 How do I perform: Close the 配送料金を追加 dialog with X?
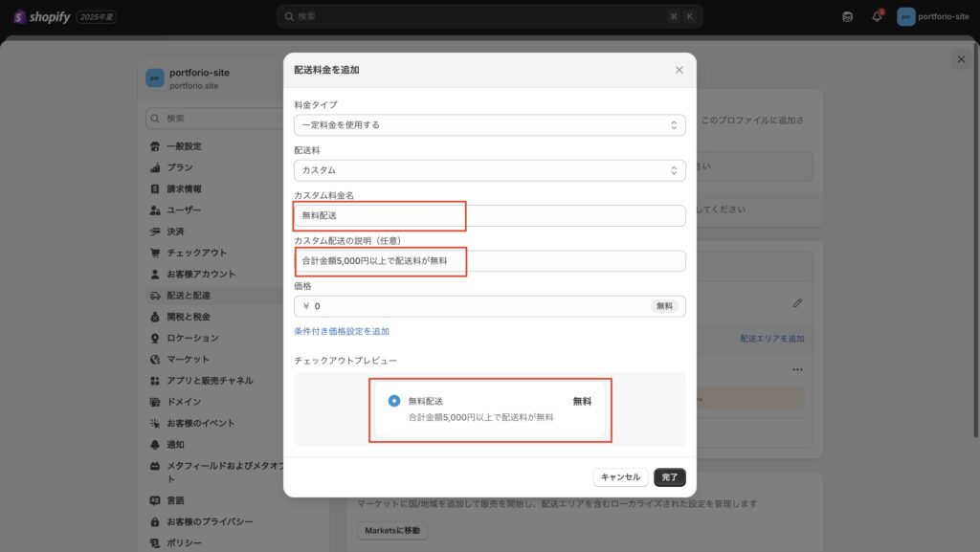point(679,70)
